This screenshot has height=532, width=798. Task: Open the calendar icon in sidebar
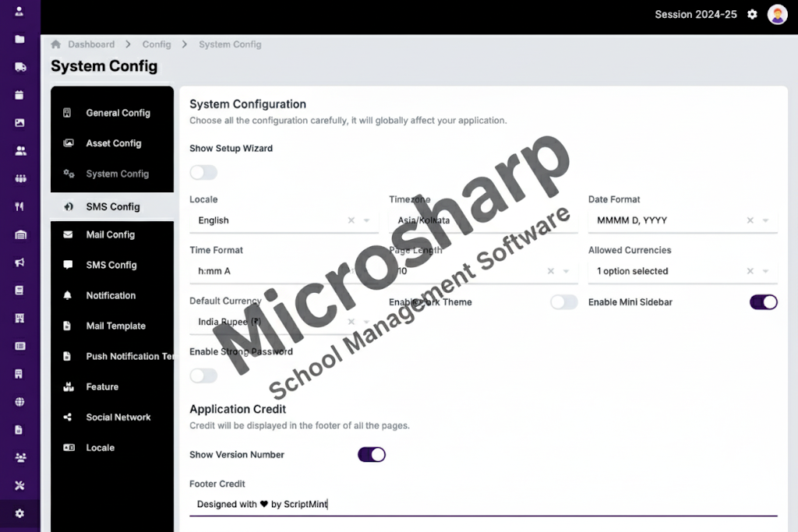tap(19, 95)
